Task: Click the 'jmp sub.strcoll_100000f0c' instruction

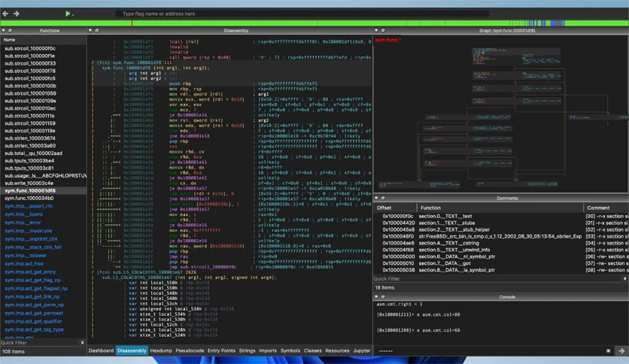Action: [202, 267]
